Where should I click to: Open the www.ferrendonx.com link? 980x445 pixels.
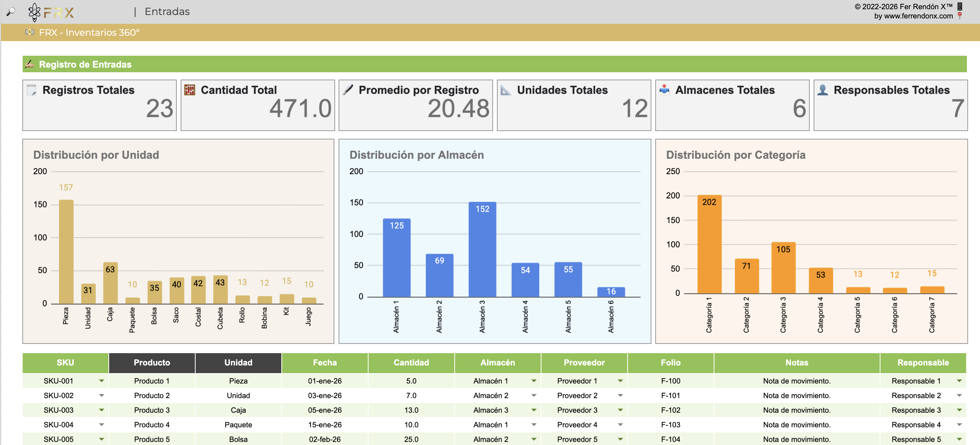tap(919, 16)
